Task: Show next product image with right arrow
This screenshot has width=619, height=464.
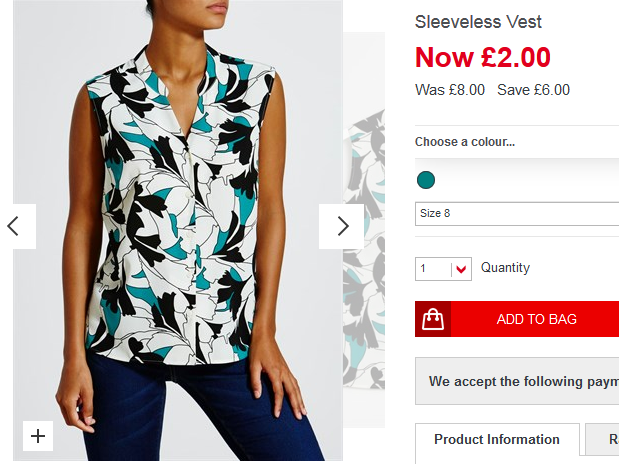Action: pos(341,226)
